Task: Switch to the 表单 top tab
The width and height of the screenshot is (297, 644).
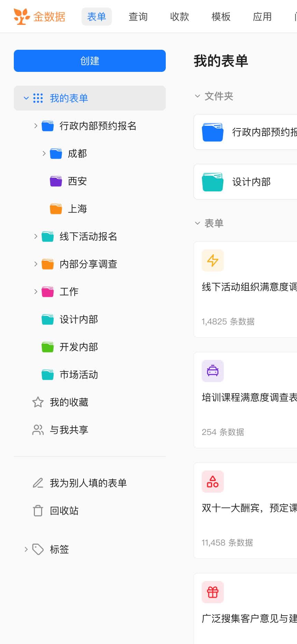Action: (97, 17)
